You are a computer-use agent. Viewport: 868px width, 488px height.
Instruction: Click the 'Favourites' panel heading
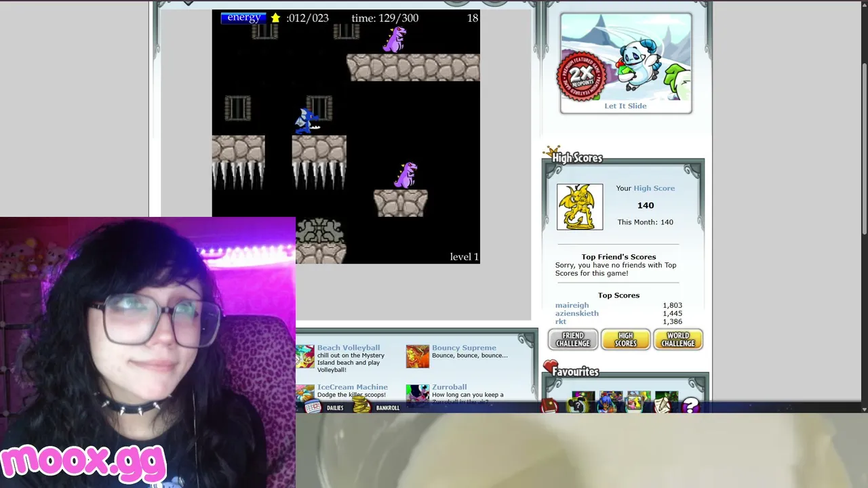pyautogui.click(x=576, y=372)
